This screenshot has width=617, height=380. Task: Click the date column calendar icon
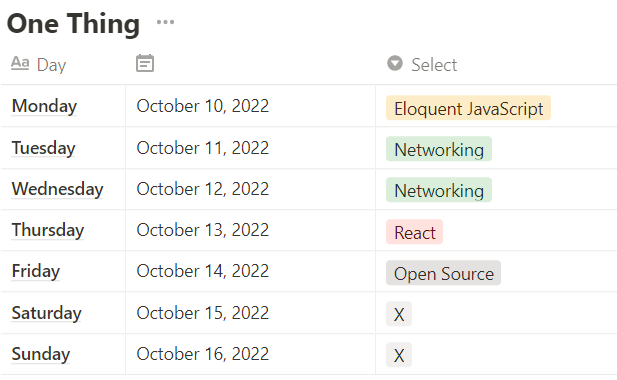coord(145,63)
